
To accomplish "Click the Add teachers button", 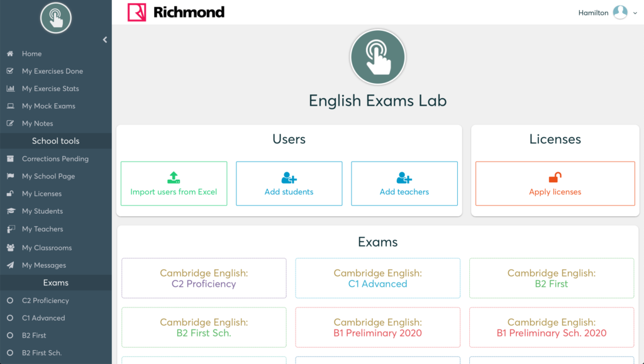I will tap(404, 184).
